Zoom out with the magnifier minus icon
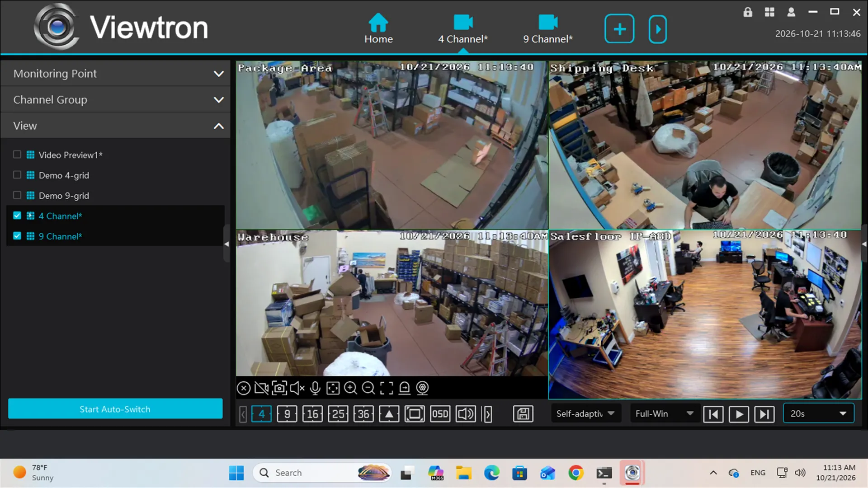 [x=369, y=388]
